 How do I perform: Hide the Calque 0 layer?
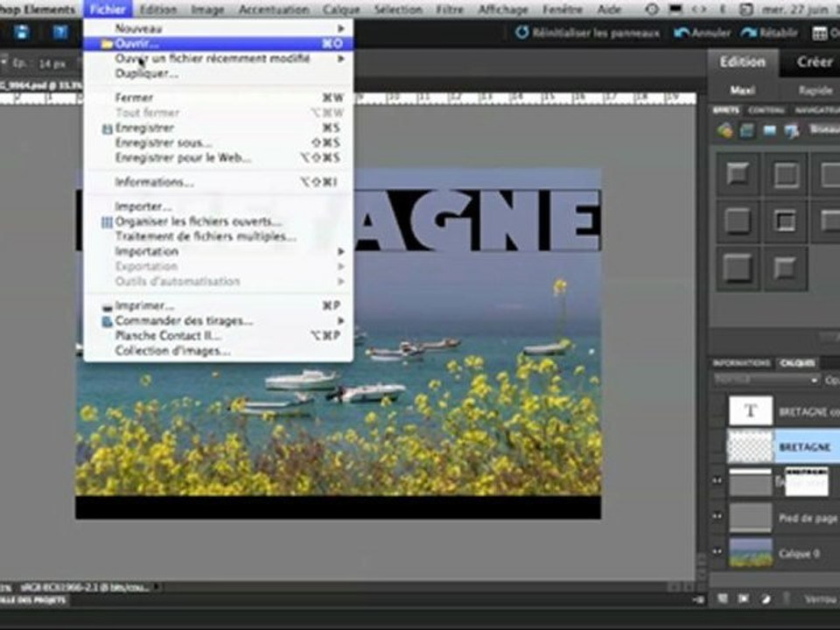click(x=717, y=552)
